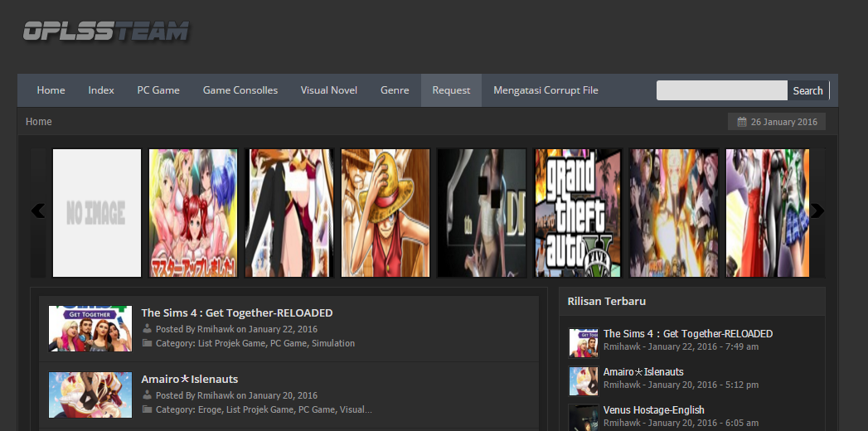This screenshot has height=431, width=868.
Task: Focus the search text field
Action: tap(722, 90)
